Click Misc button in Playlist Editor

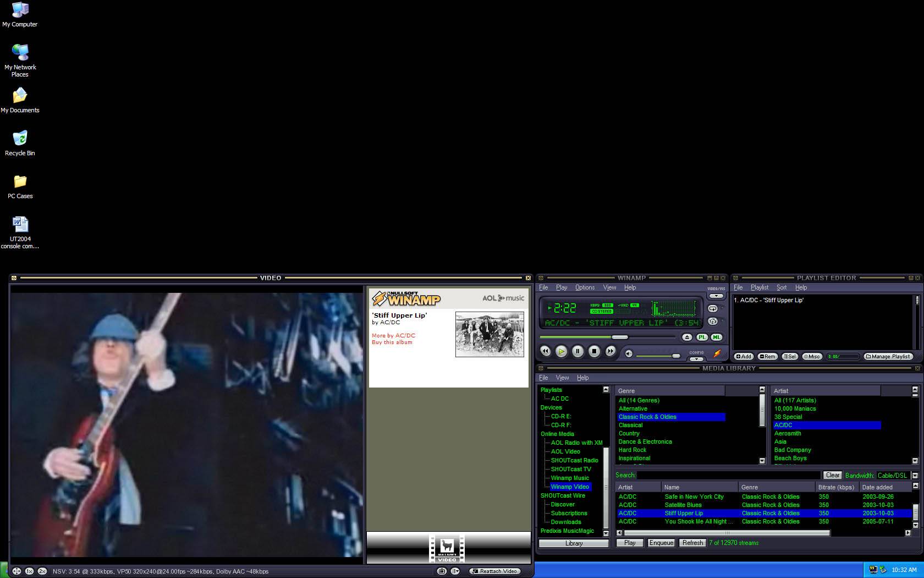point(812,356)
